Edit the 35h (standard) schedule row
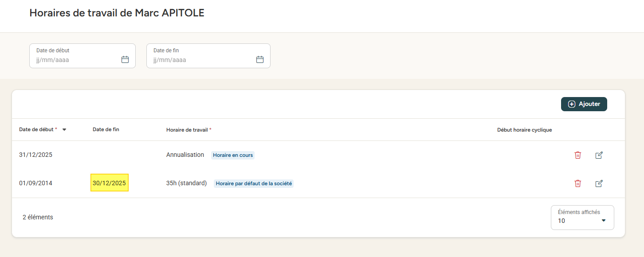 coord(599,183)
